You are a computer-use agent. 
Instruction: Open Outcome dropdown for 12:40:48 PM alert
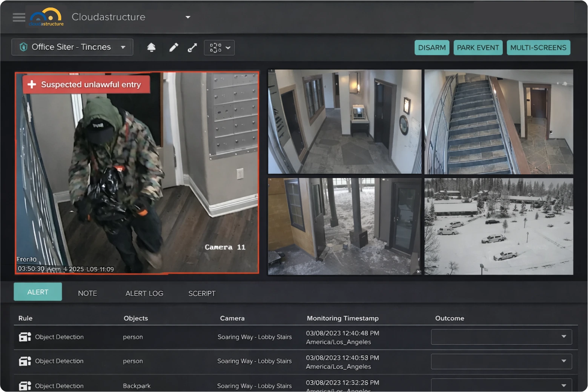coord(501,337)
